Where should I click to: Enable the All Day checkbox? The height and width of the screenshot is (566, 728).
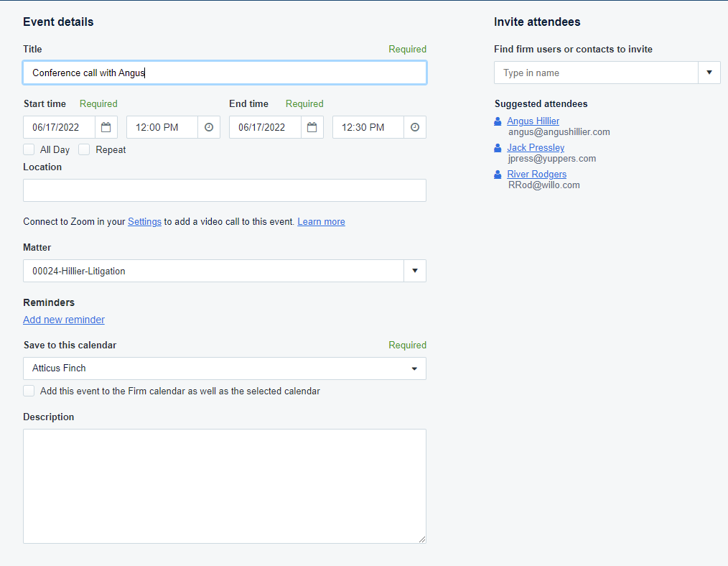(29, 149)
